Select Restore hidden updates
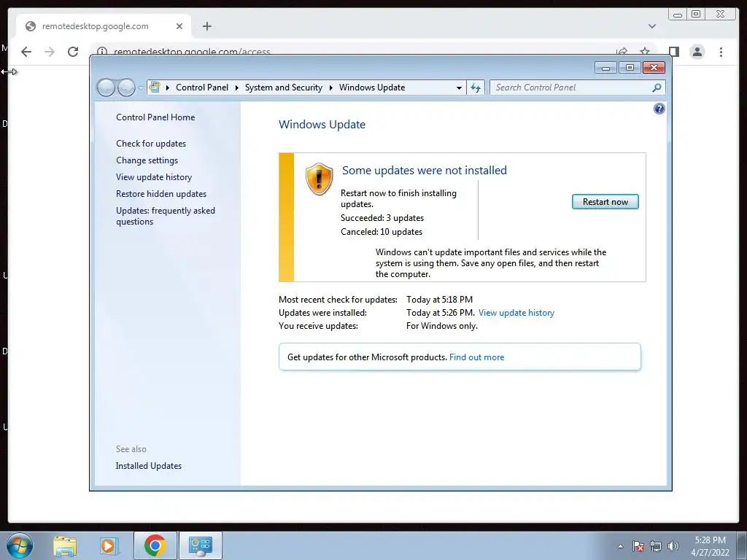 [x=161, y=194]
